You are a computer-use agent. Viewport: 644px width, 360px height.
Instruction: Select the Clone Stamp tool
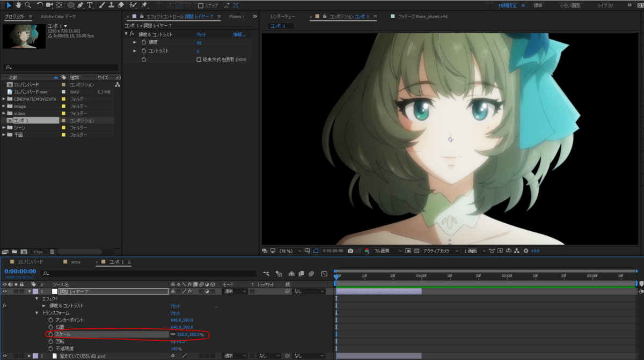click(111, 5)
